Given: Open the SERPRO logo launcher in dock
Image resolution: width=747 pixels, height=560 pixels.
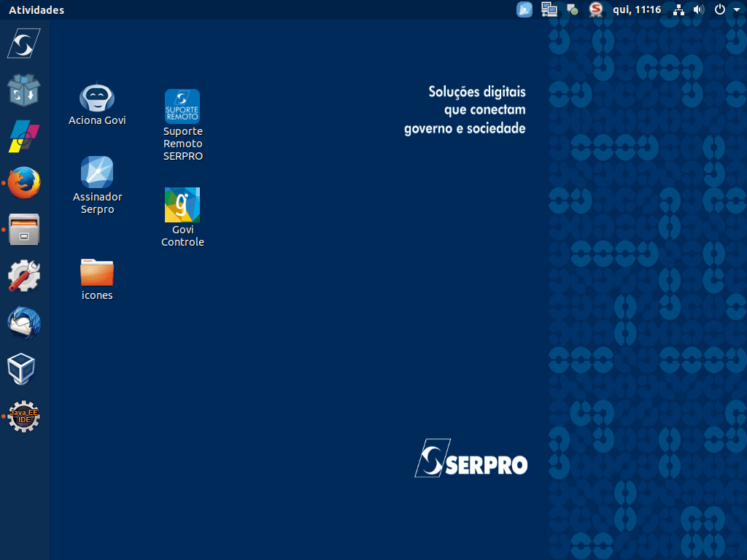Looking at the screenshot, I should coord(24,43).
